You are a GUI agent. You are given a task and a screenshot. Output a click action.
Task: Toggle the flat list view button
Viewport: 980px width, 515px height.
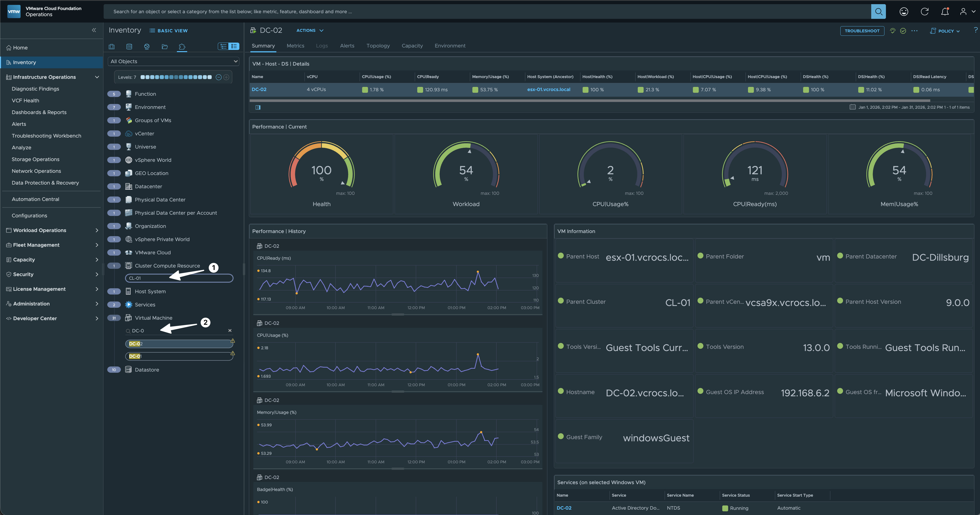tap(234, 46)
